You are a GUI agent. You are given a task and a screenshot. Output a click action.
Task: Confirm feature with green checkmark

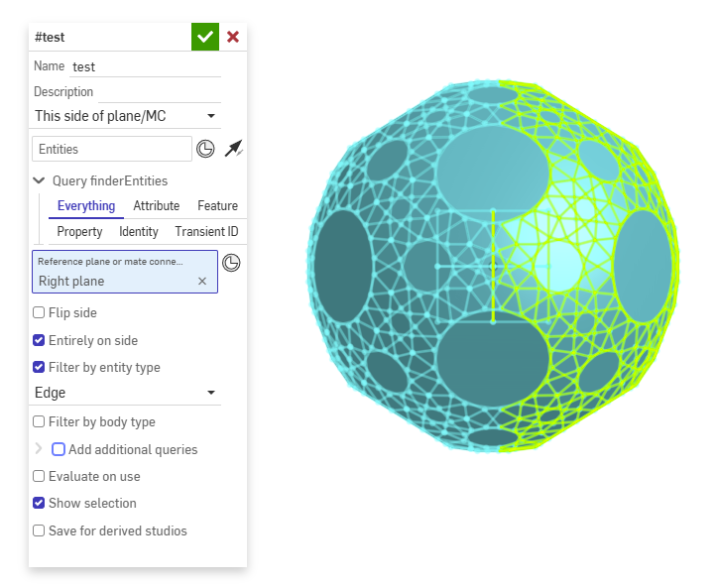click(204, 37)
